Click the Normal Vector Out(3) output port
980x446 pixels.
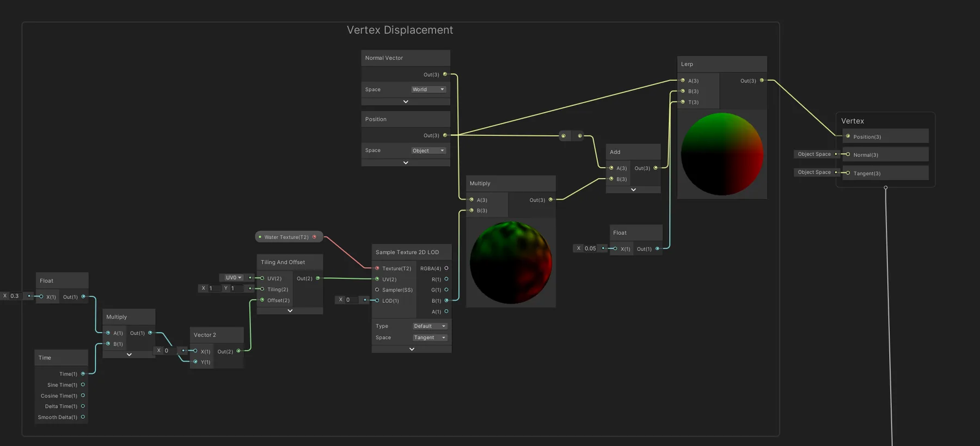coord(445,74)
